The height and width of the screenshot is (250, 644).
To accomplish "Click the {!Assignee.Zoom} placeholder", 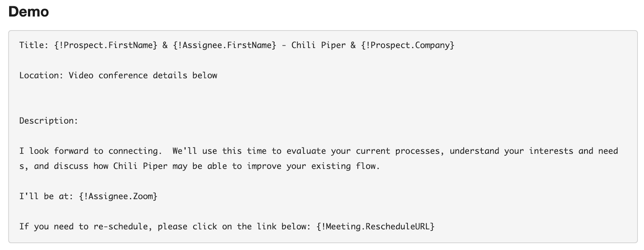I will pyautogui.click(x=118, y=196).
